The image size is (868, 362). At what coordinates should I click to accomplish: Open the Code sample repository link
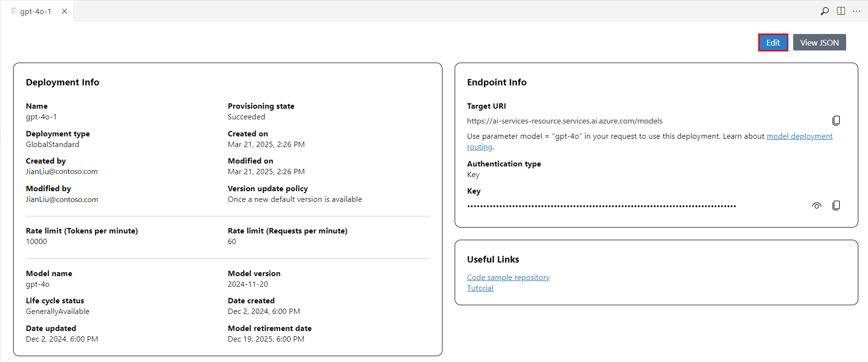pyautogui.click(x=508, y=278)
